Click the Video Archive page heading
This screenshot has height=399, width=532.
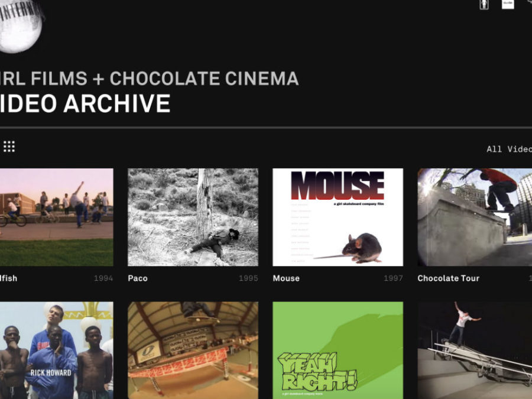(85, 104)
